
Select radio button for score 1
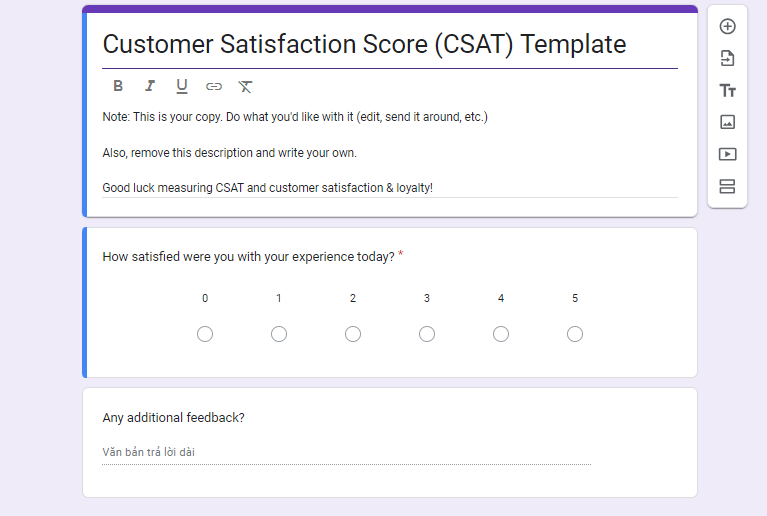(x=279, y=334)
